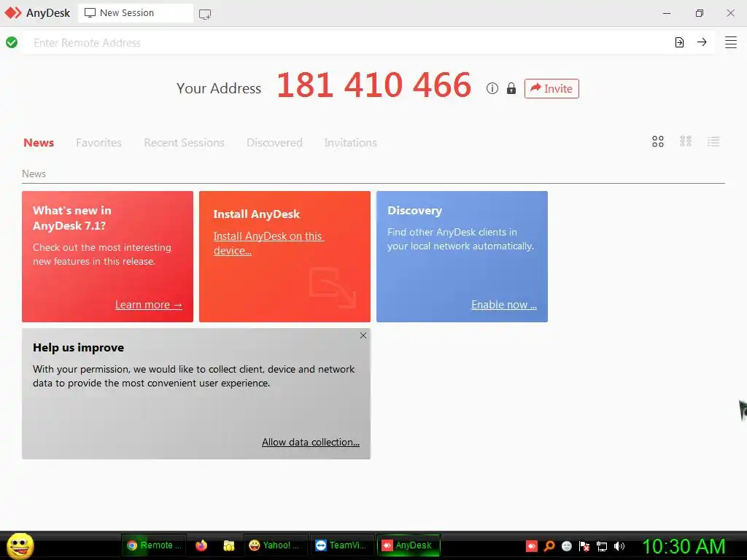The width and height of the screenshot is (747, 560).
Task: Click the AnyDesk tray icon
Action: pyautogui.click(x=532, y=546)
